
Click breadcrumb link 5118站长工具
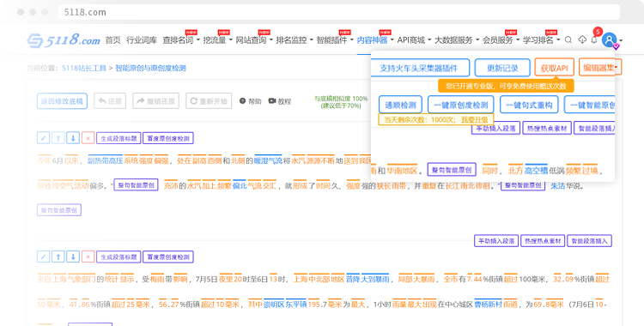pos(84,68)
